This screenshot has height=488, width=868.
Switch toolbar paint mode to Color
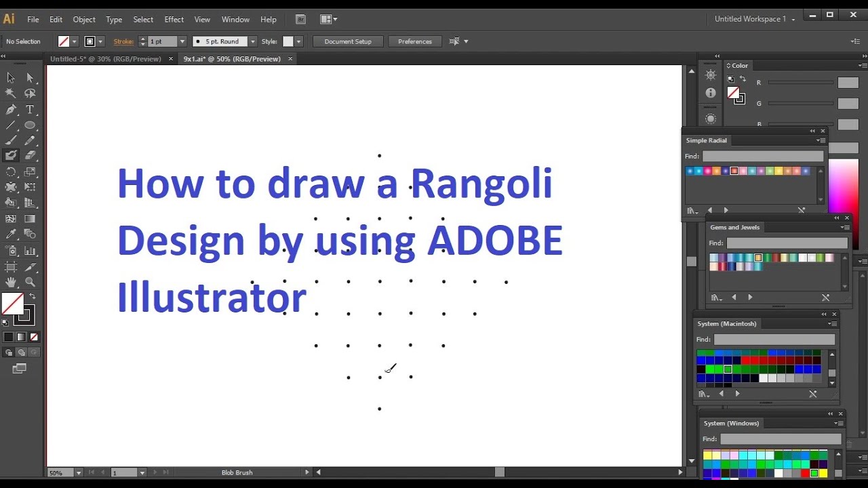tap(8, 337)
